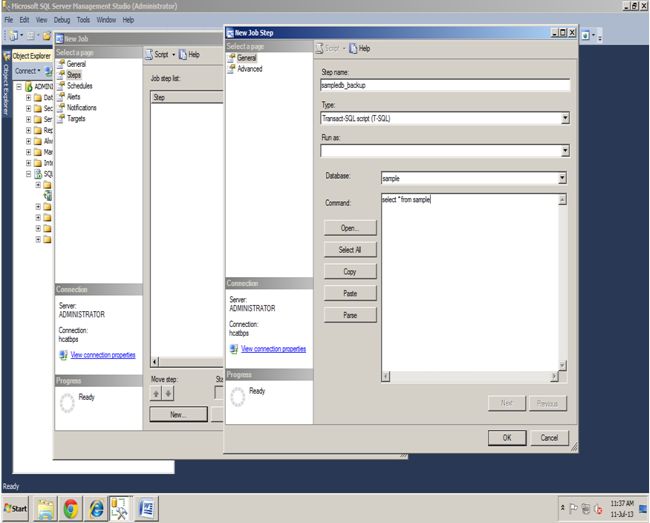
Task: Open the Database dropdown
Action: tap(562, 178)
